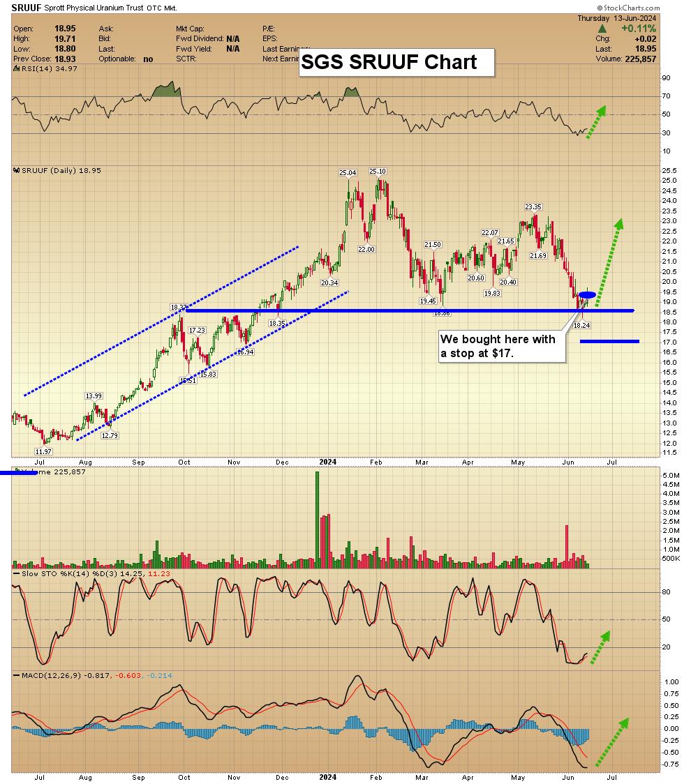The width and height of the screenshot is (691, 784).
Task: Click the 'OTC Mkt.' exchange label
Action: pyautogui.click(x=162, y=8)
